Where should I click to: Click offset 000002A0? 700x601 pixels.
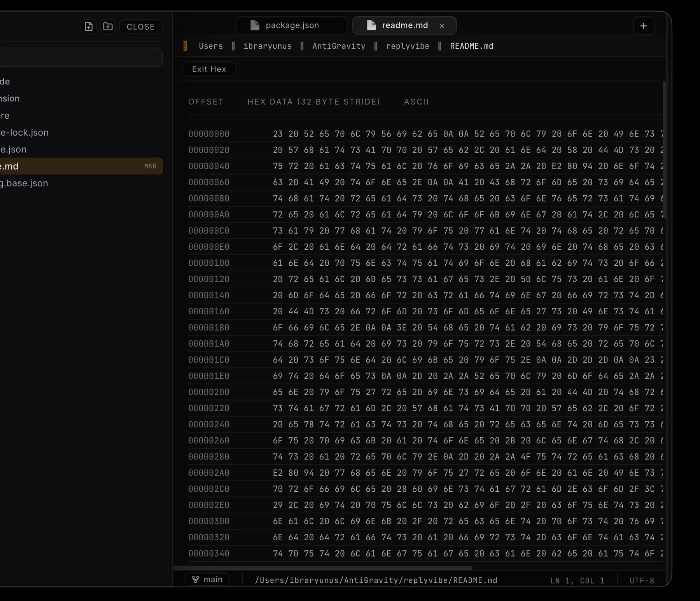tap(209, 473)
